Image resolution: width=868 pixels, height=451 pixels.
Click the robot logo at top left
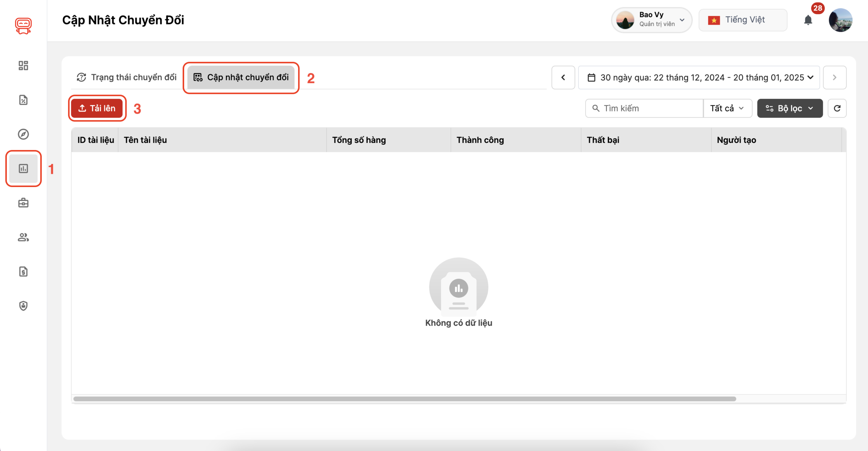pos(23,26)
